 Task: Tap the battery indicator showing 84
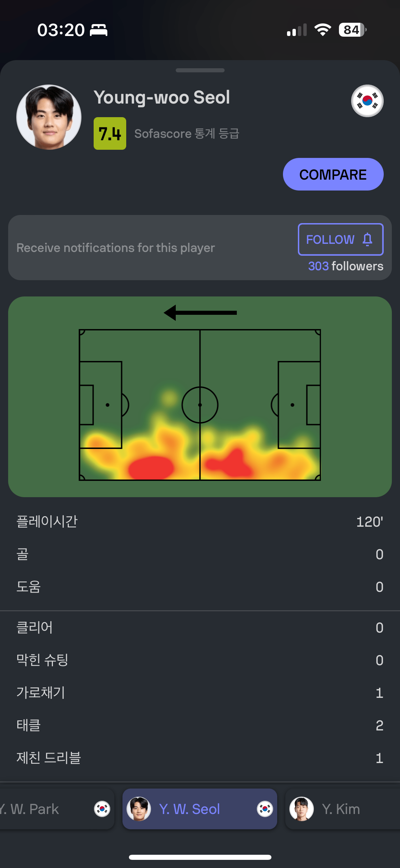tap(353, 30)
